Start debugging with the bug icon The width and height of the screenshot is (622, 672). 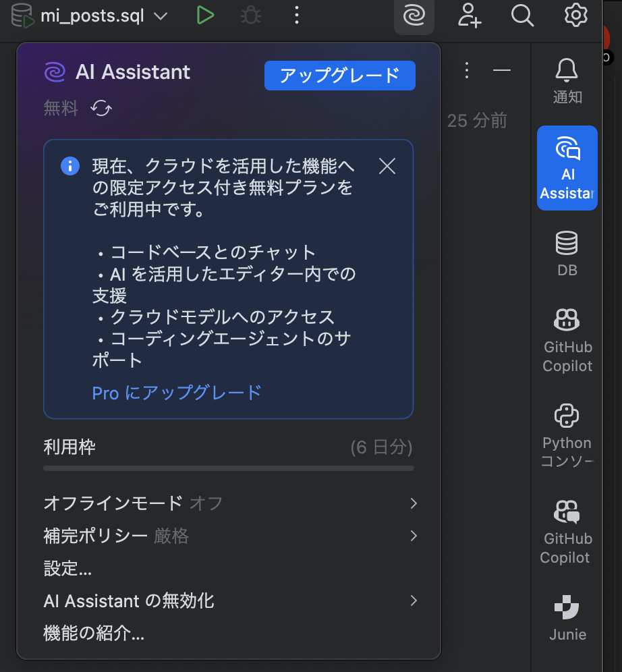(x=250, y=16)
